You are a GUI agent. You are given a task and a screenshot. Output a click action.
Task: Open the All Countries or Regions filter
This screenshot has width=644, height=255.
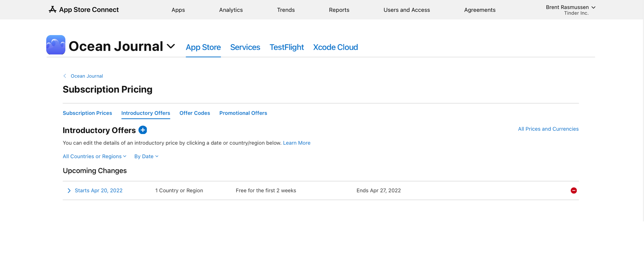(x=94, y=156)
